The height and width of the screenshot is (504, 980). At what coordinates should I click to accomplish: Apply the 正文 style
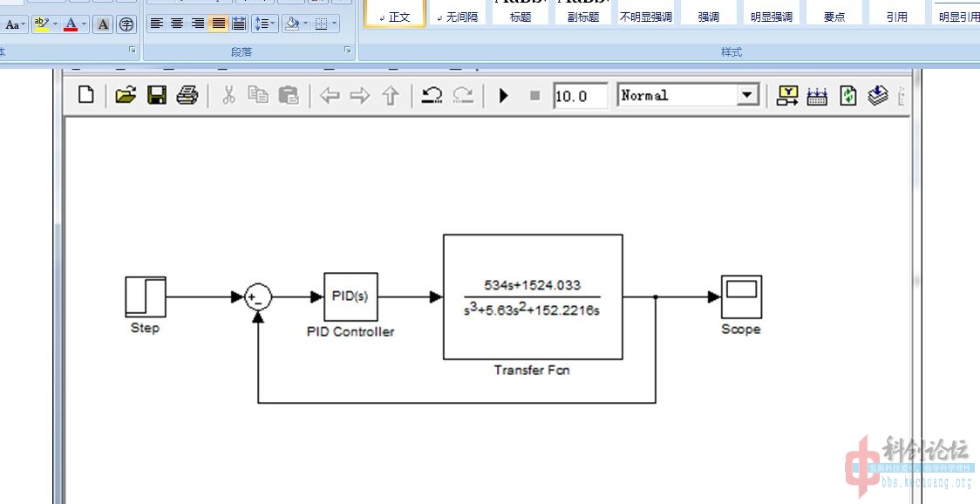(395, 13)
